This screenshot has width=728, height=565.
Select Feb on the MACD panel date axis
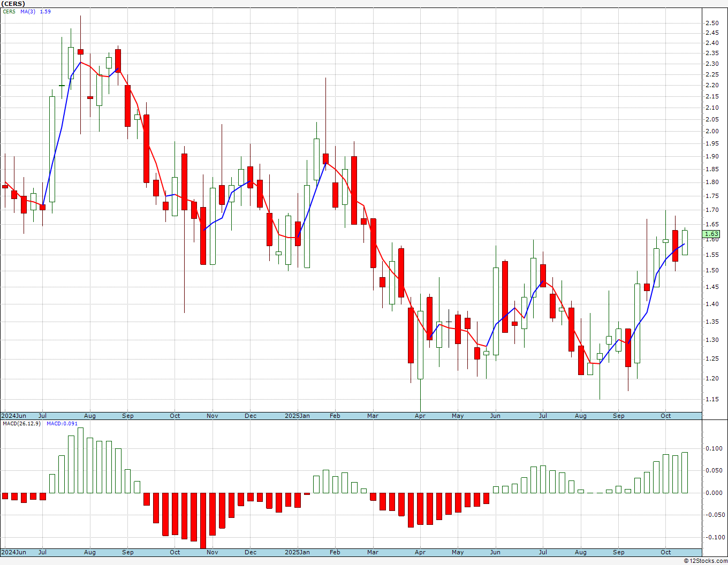335,552
